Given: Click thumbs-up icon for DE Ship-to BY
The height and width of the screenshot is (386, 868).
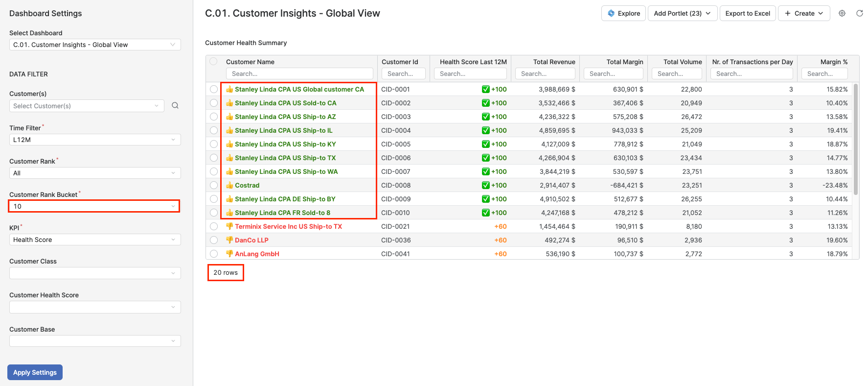Looking at the screenshot, I should click(x=229, y=199).
